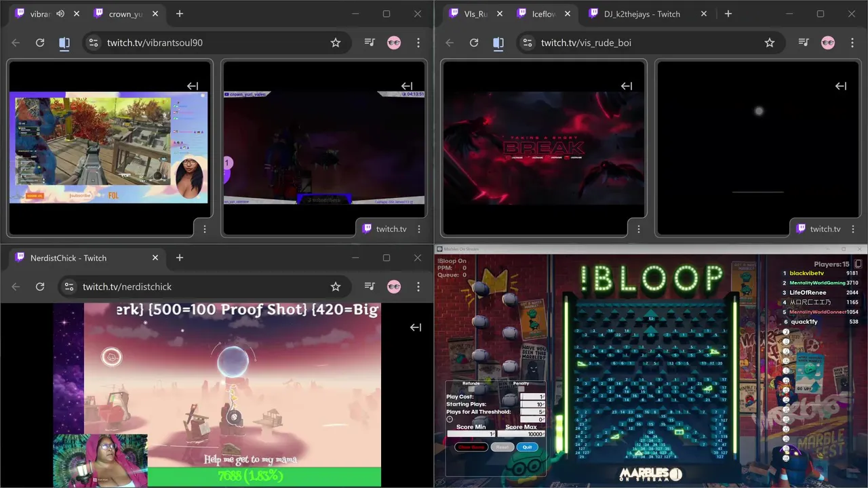Switch to the Iceflow browser tab
This screenshot has height=488, width=868.
click(x=544, y=14)
